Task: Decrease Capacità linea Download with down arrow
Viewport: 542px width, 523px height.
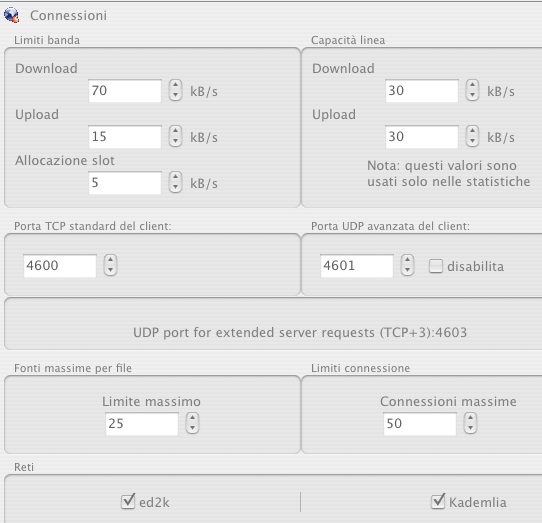Action: pyautogui.click(x=472, y=95)
